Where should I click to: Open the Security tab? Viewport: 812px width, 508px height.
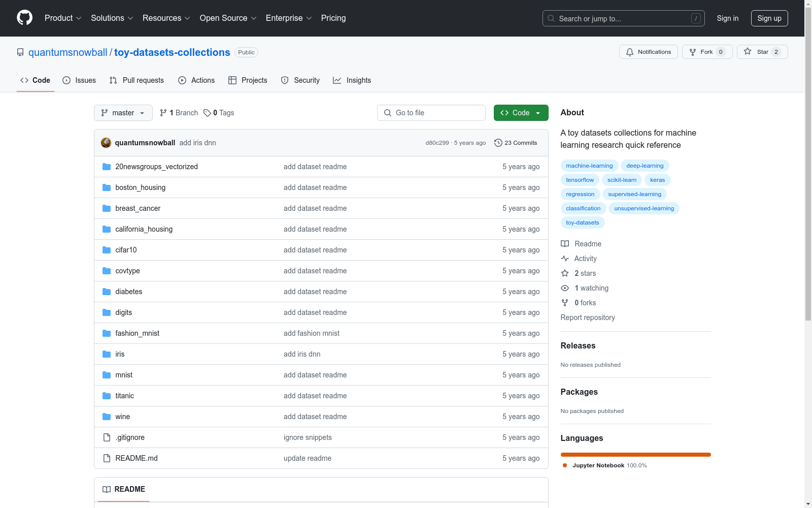point(300,80)
